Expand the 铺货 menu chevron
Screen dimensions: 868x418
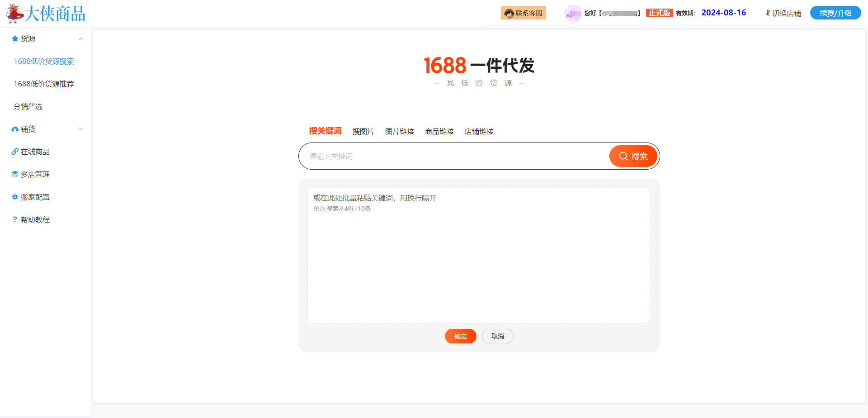(81, 129)
